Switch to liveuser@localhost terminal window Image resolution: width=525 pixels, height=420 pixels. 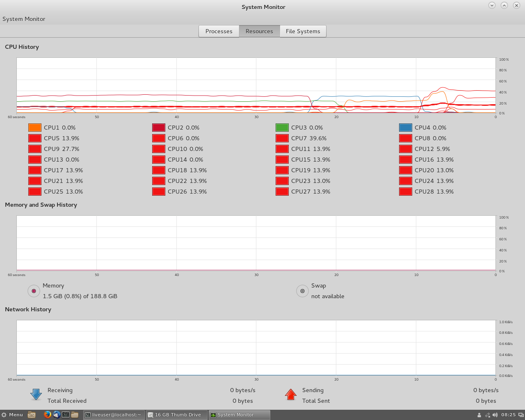[114, 415]
